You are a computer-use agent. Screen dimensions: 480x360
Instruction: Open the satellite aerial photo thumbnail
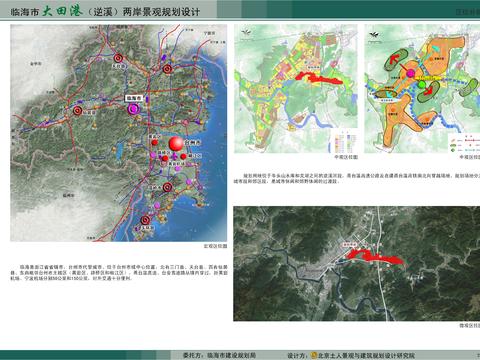coord(357,263)
